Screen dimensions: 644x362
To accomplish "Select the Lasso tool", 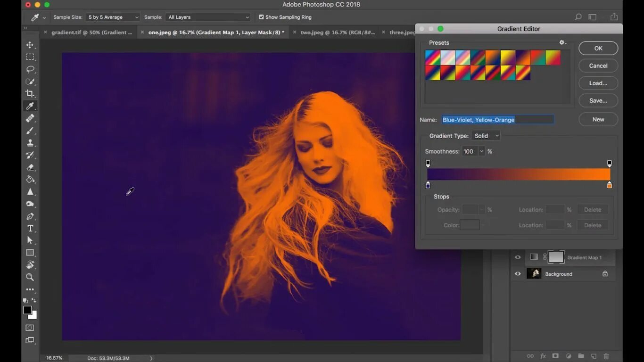I will pyautogui.click(x=30, y=69).
